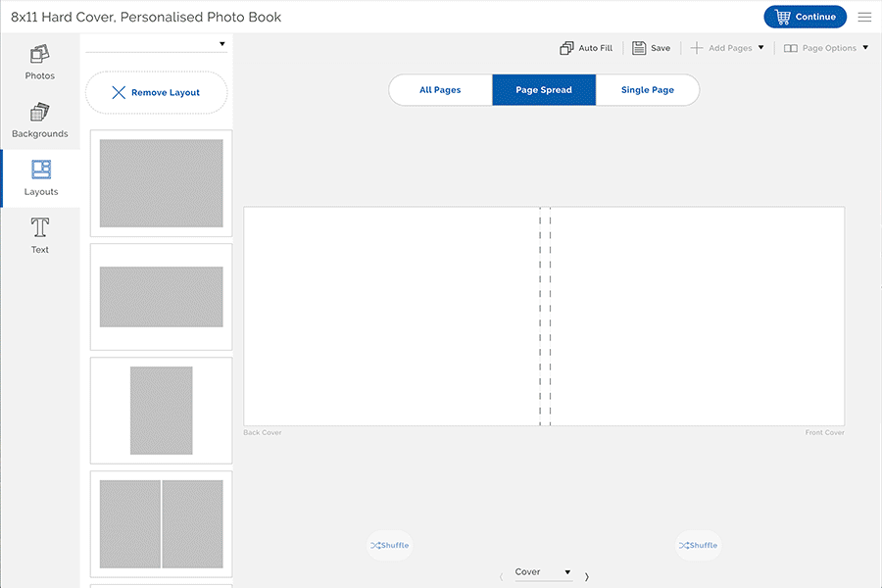Click the front cover page canvas
This screenshot has width=882, height=588.
(x=698, y=317)
